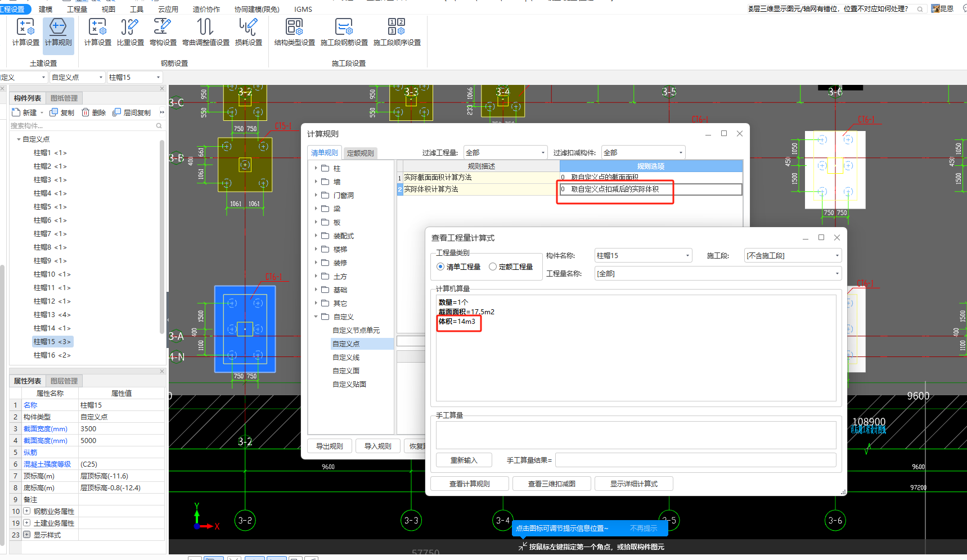Click the 搜索构件 search field
This screenshot has height=560, width=967.
pyautogui.click(x=82, y=126)
